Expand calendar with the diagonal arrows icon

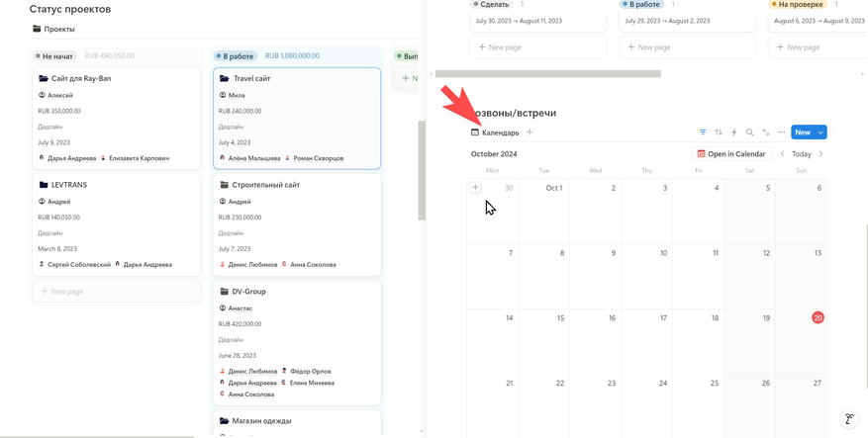pos(766,132)
